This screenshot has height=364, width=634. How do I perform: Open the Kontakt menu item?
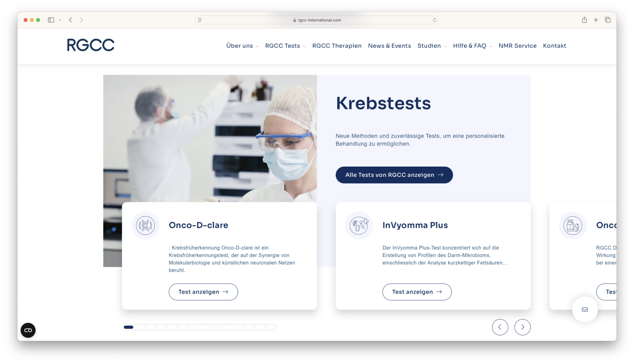(554, 46)
